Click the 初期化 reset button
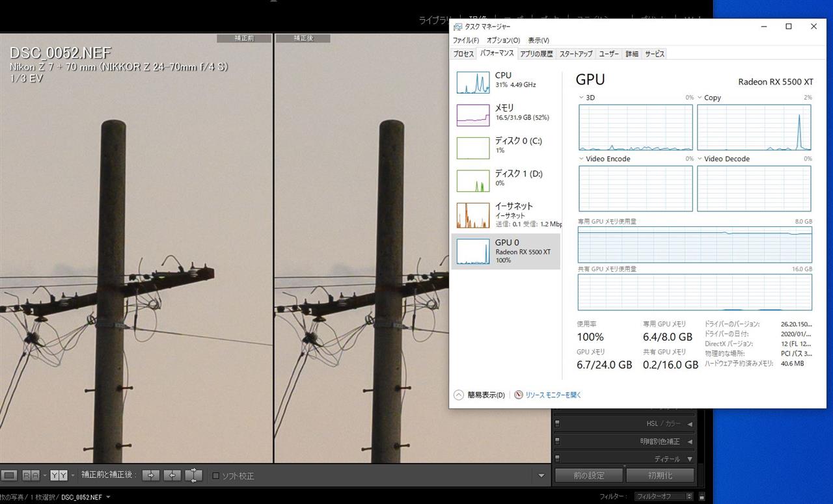 (x=660, y=475)
